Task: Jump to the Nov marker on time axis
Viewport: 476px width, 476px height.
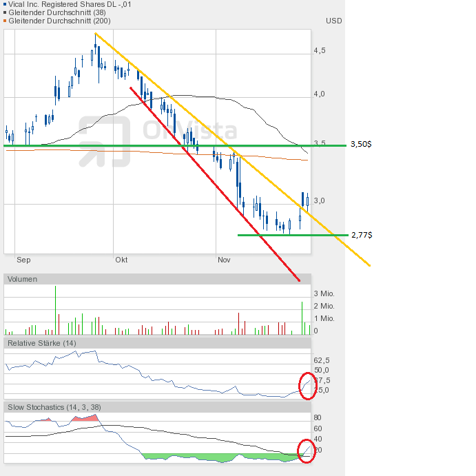Action: pyautogui.click(x=223, y=260)
